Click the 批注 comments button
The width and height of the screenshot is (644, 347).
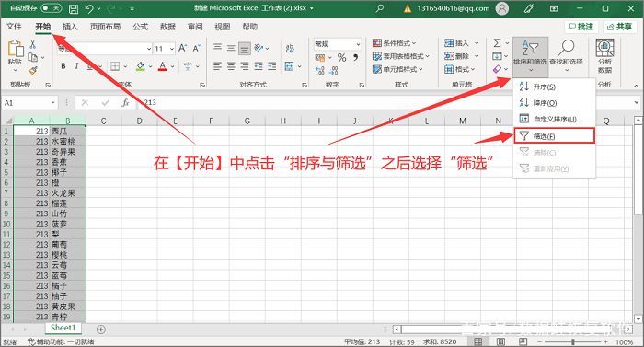point(581,27)
